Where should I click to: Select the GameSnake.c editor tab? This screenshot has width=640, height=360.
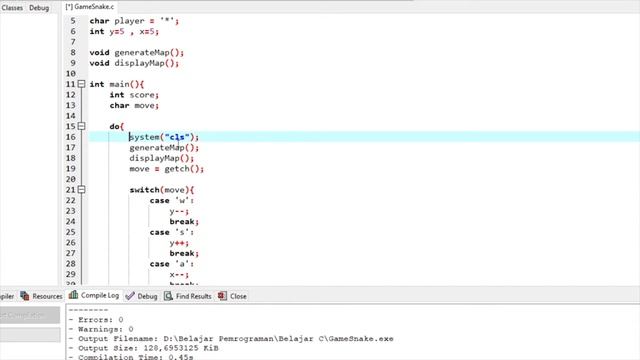(90, 7)
